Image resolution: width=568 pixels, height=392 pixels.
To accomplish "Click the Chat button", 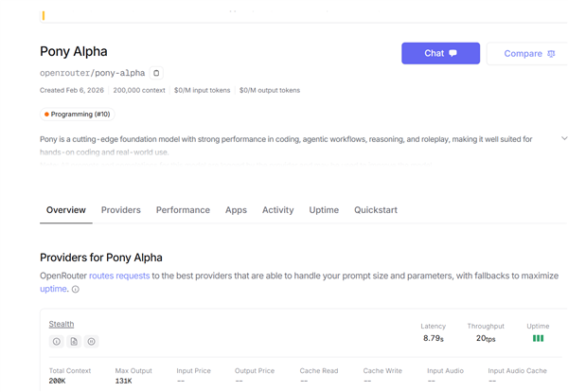I will [440, 53].
